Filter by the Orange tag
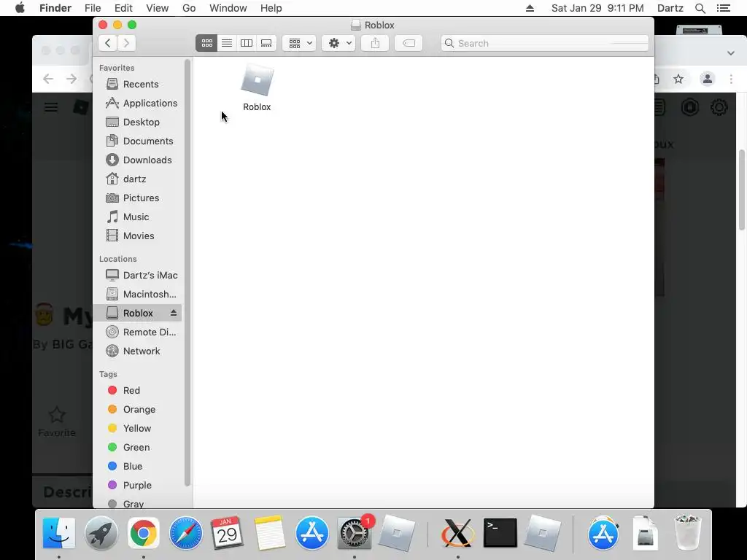Image resolution: width=747 pixels, height=560 pixels. point(137,410)
